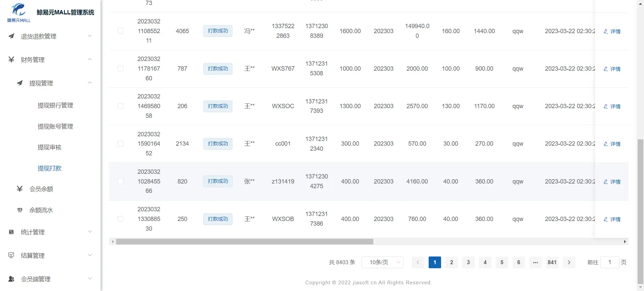Expand the 会员端管理 menu chevron
Image resolution: width=644 pixels, height=291 pixels.
coord(90,279)
